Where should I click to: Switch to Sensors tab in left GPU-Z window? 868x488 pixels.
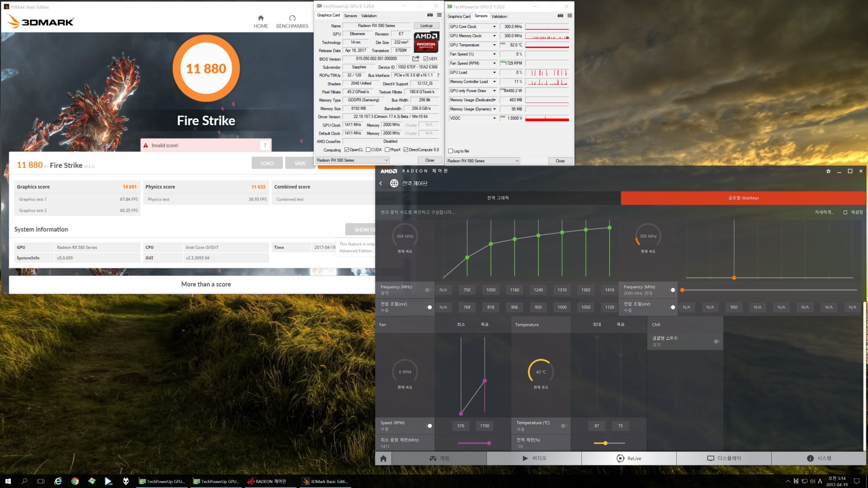[350, 15]
